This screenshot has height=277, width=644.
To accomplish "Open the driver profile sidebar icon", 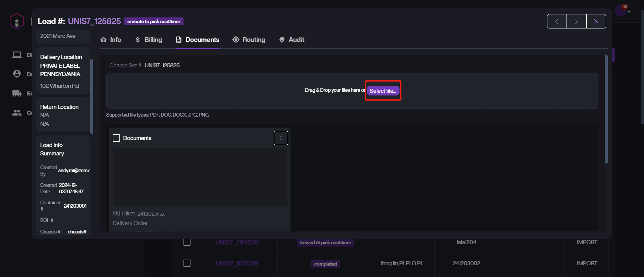I will click(17, 74).
